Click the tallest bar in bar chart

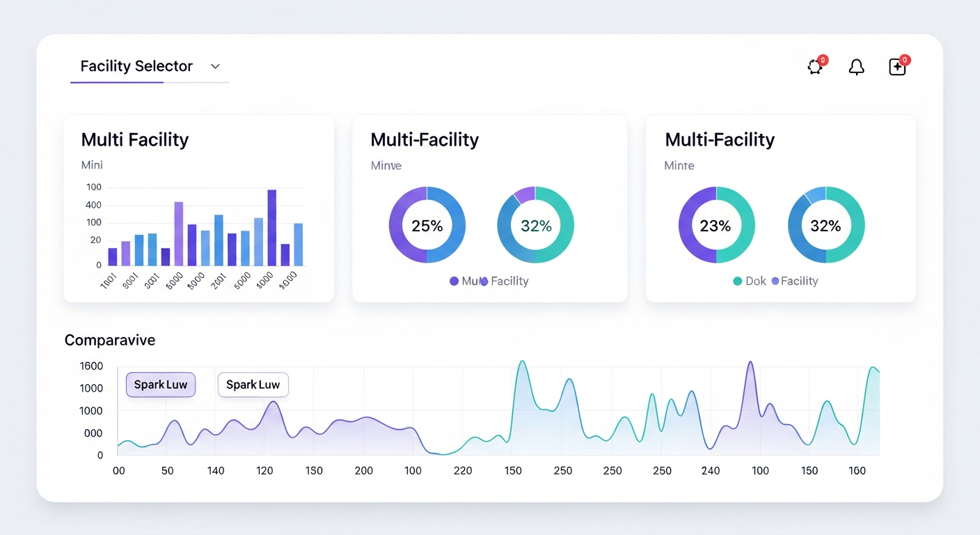pyautogui.click(x=271, y=227)
